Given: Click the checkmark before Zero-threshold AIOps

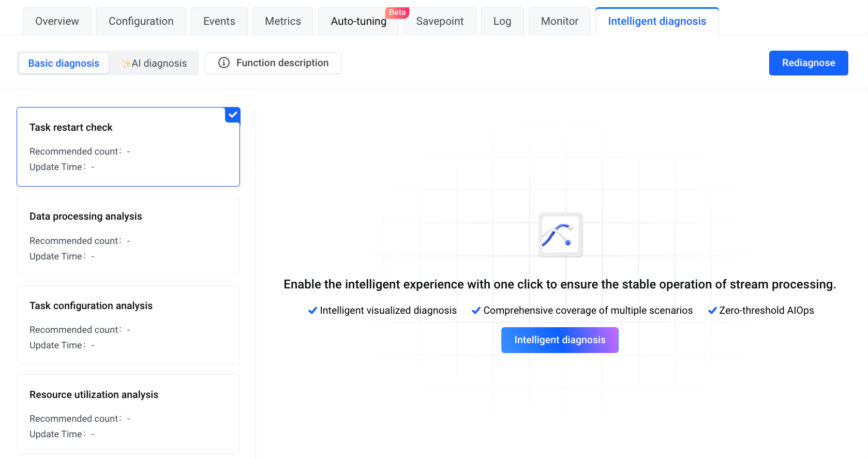Looking at the screenshot, I should [712, 311].
